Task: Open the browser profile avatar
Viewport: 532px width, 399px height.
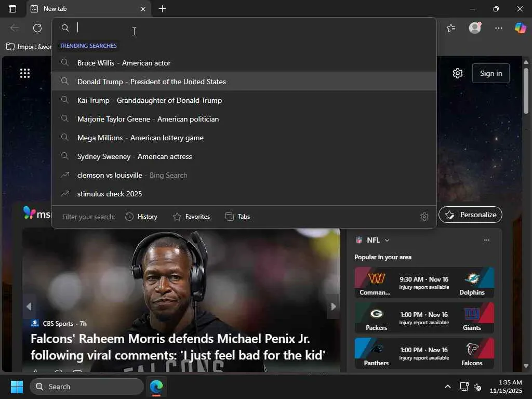Action: tap(475, 28)
